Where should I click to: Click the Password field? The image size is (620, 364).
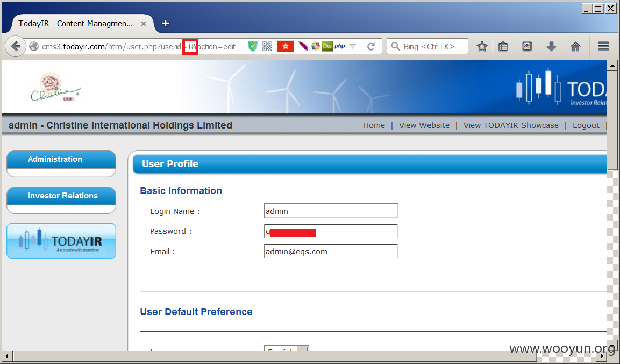[331, 231]
